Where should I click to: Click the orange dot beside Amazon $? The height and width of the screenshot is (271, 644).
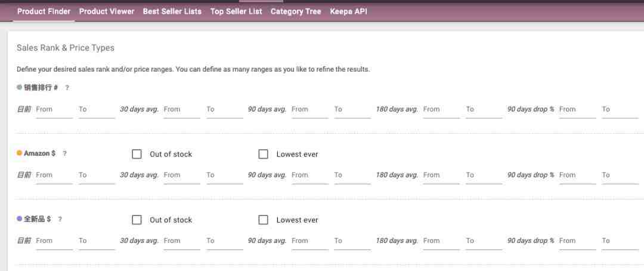click(x=19, y=153)
